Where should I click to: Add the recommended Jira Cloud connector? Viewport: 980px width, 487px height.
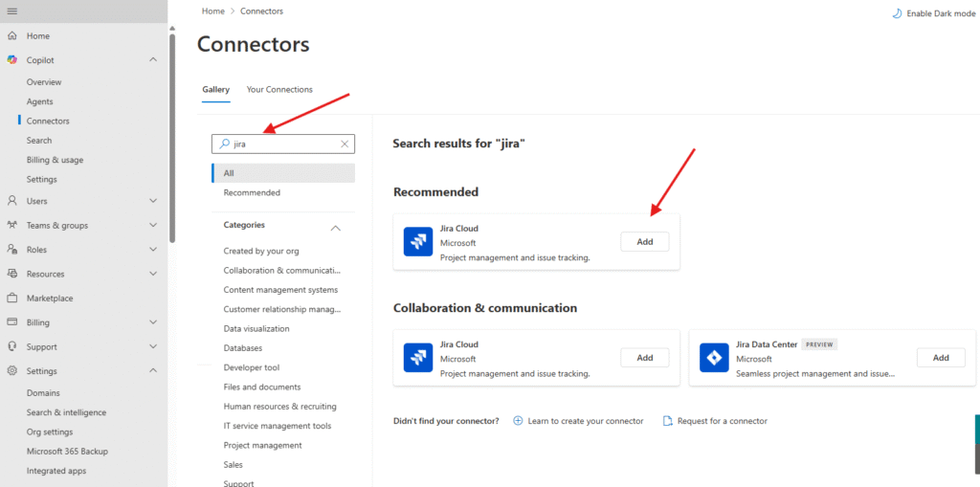pyautogui.click(x=644, y=242)
